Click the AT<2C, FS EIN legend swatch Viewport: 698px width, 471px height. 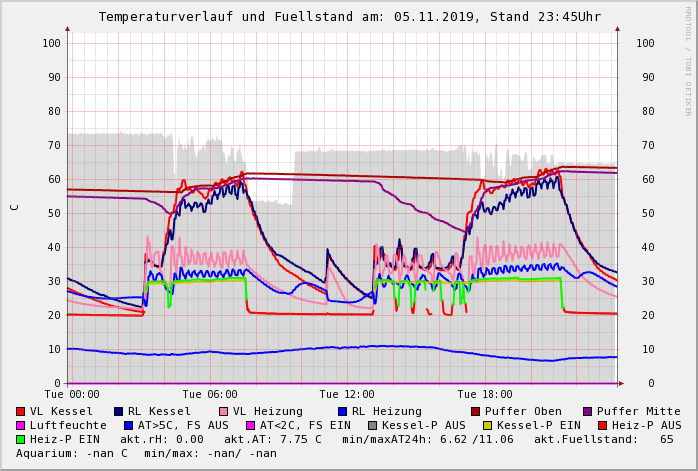(x=251, y=425)
